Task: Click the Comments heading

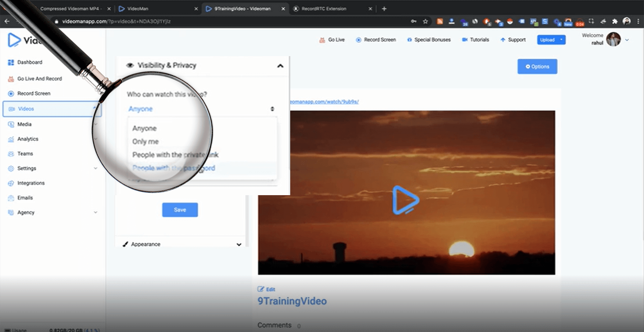Action: [x=274, y=325]
